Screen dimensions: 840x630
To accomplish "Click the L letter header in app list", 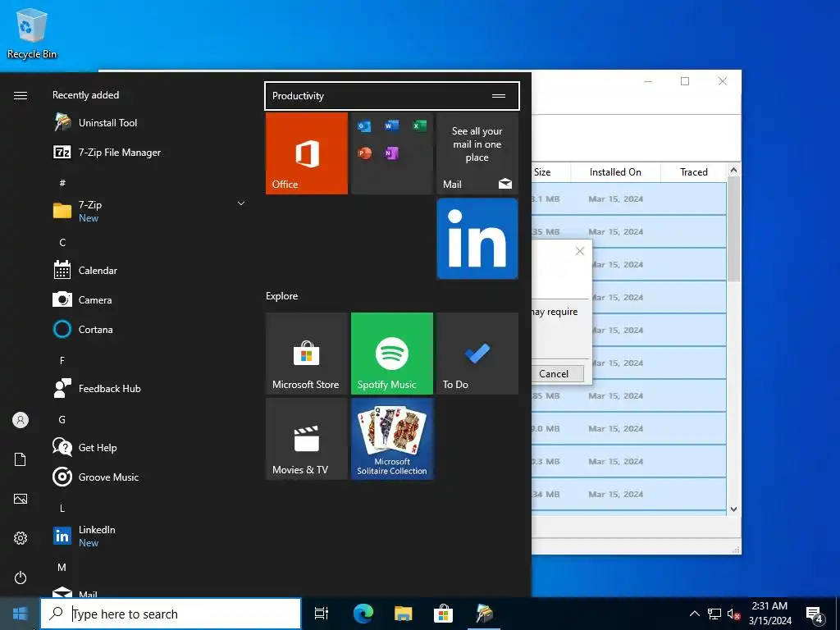I will 62,508.
